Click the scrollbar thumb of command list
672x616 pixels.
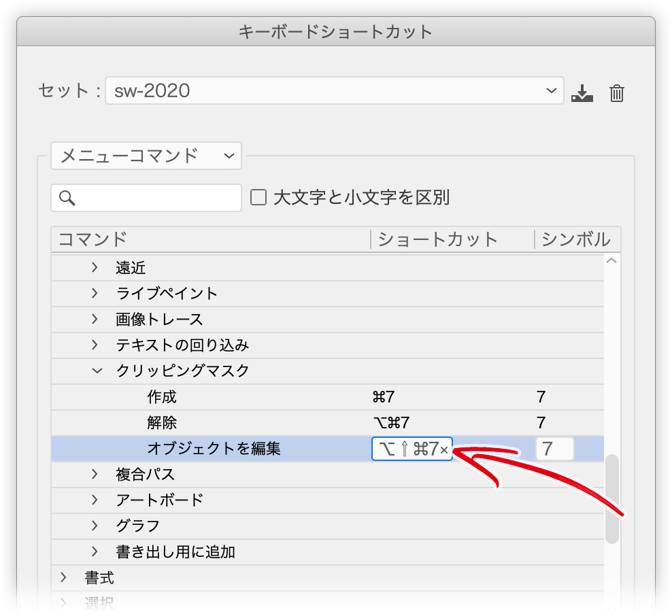click(x=612, y=499)
